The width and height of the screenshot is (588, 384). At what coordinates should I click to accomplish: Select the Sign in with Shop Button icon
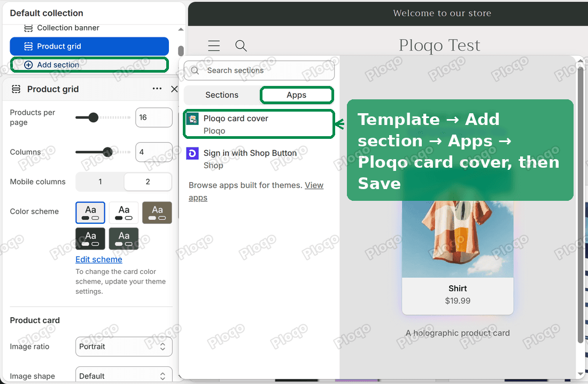192,153
